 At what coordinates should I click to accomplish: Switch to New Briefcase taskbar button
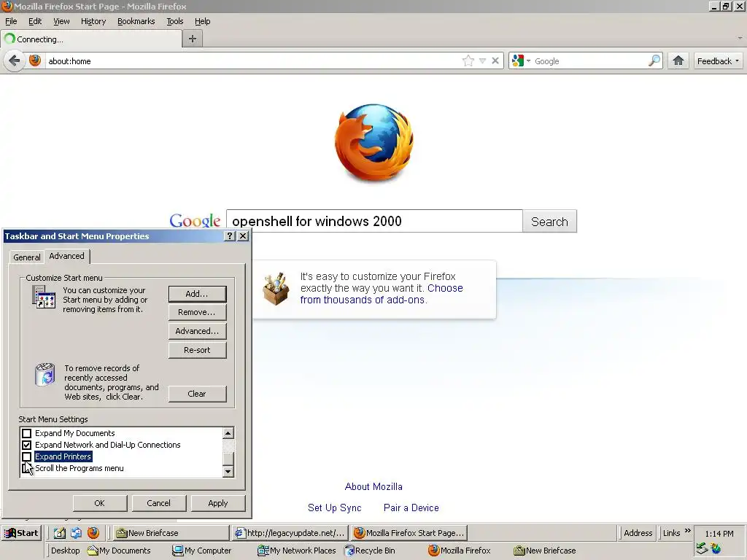172,533
